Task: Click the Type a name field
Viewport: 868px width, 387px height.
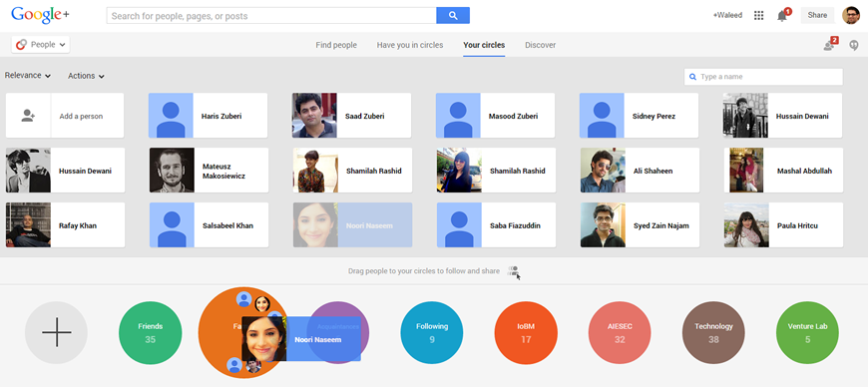Action: click(x=763, y=77)
